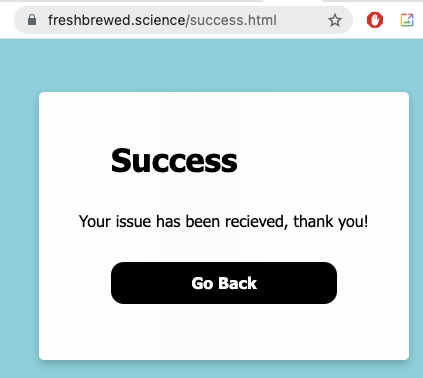Click the word 'Your' starting the message

click(x=95, y=221)
